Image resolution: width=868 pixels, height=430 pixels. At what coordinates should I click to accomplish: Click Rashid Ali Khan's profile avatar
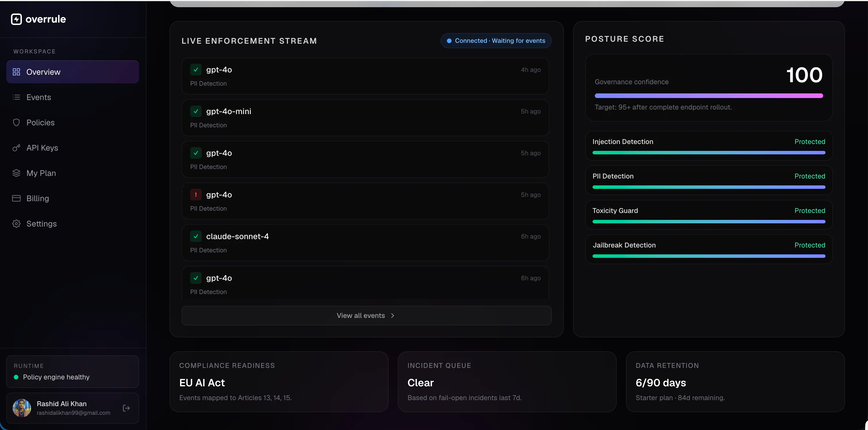point(22,408)
